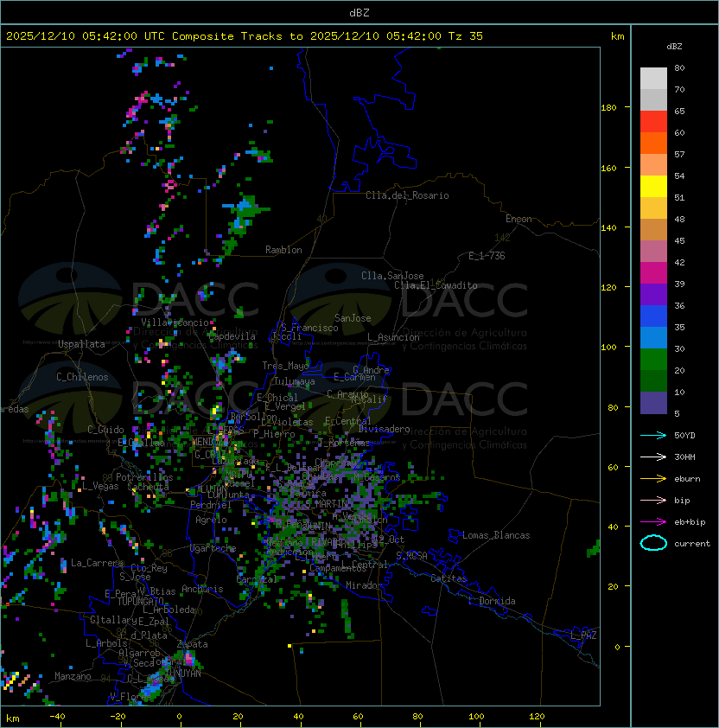The image size is (719, 728).
Task: Click the 'L_Dormida' map label
Action: (x=492, y=601)
